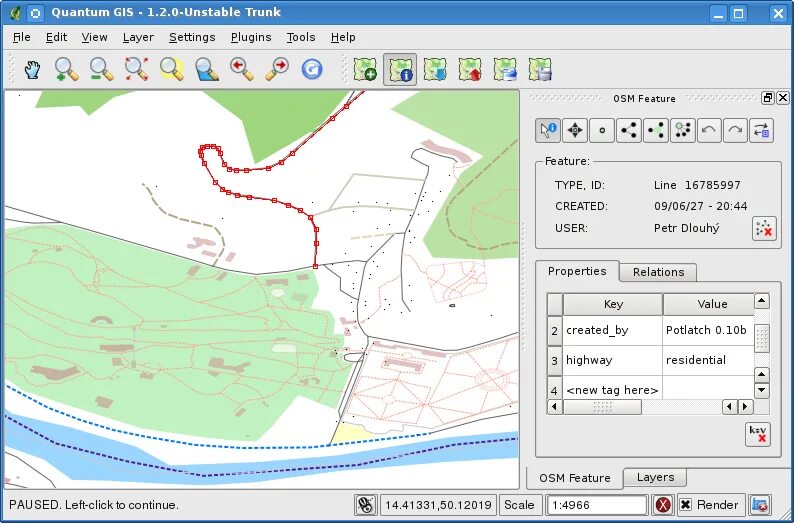Viewport: 794px width, 523px height.
Task: Select the Create line tool
Action: click(628, 130)
